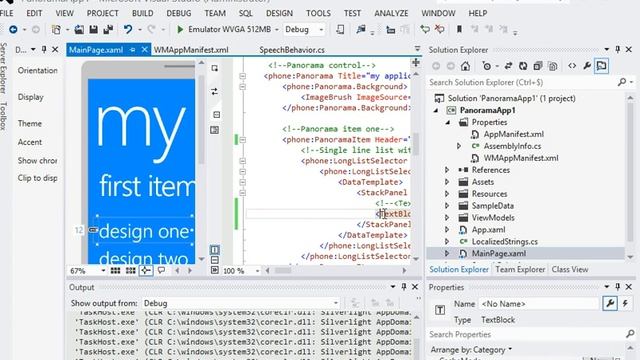This screenshot has width=640, height=360.
Task: Click horizontal split icon in designer
Action: 215,260
